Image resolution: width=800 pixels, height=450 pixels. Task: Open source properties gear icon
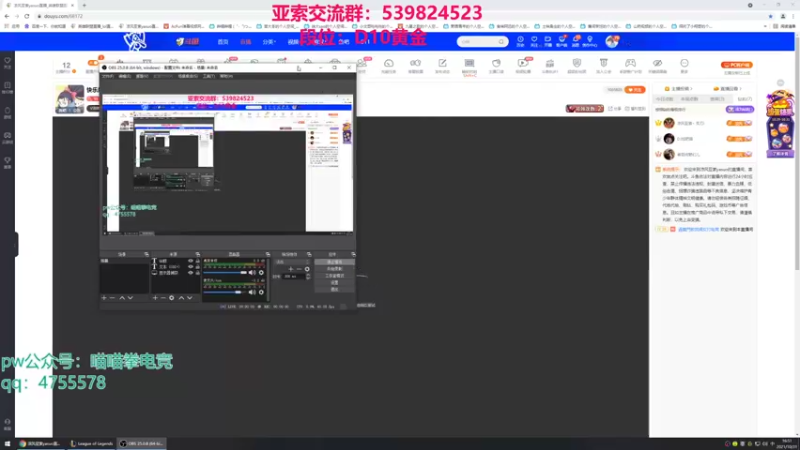(x=171, y=298)
